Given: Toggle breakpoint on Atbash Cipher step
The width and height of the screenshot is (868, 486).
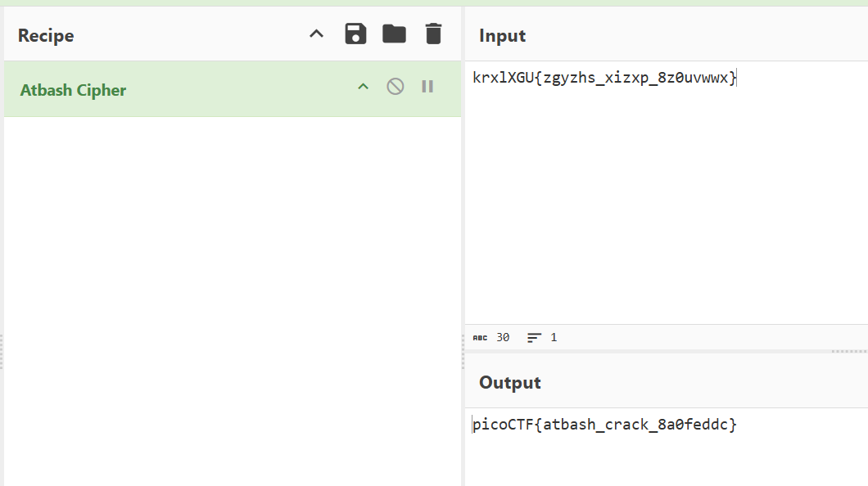Looking at the screenshot, I should pyautogui.click(x=427, y=87).
